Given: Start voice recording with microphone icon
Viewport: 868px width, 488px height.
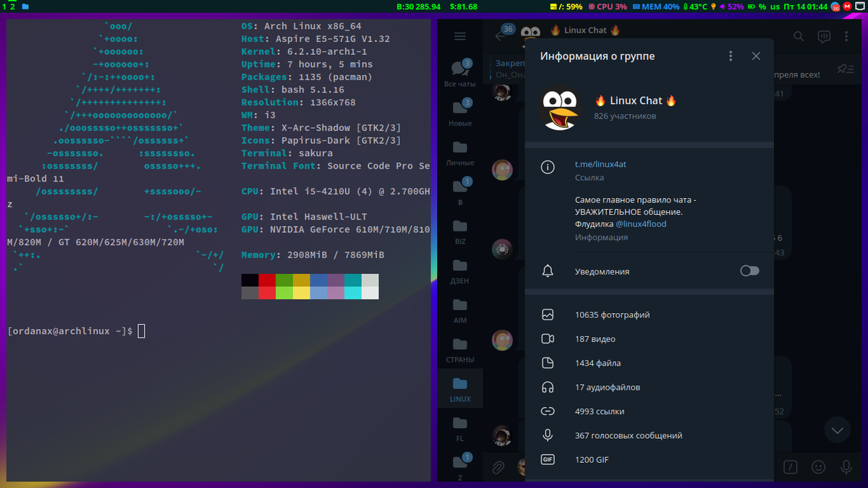Looking at the screenshot, I should click(x=846, y=467).
